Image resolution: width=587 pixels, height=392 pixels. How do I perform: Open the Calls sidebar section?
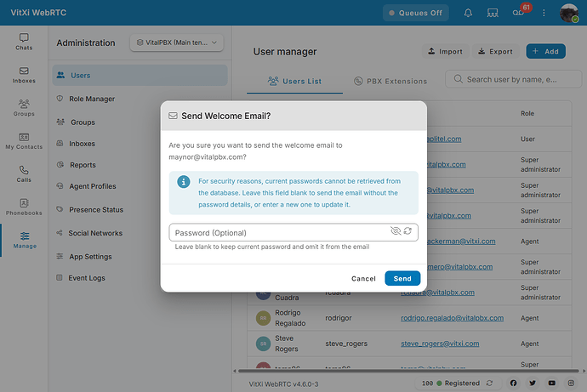(x=24, y=174)
